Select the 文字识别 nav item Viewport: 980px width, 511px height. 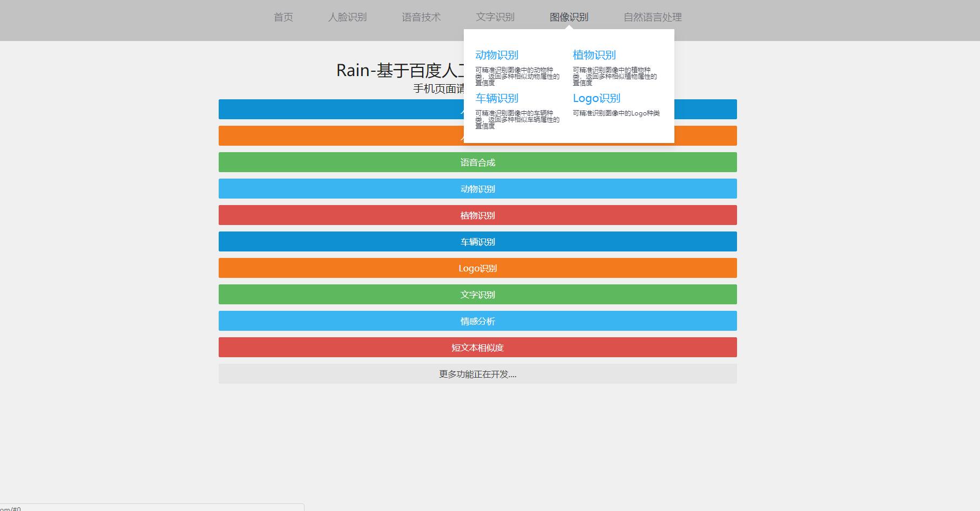pos(495,17)
